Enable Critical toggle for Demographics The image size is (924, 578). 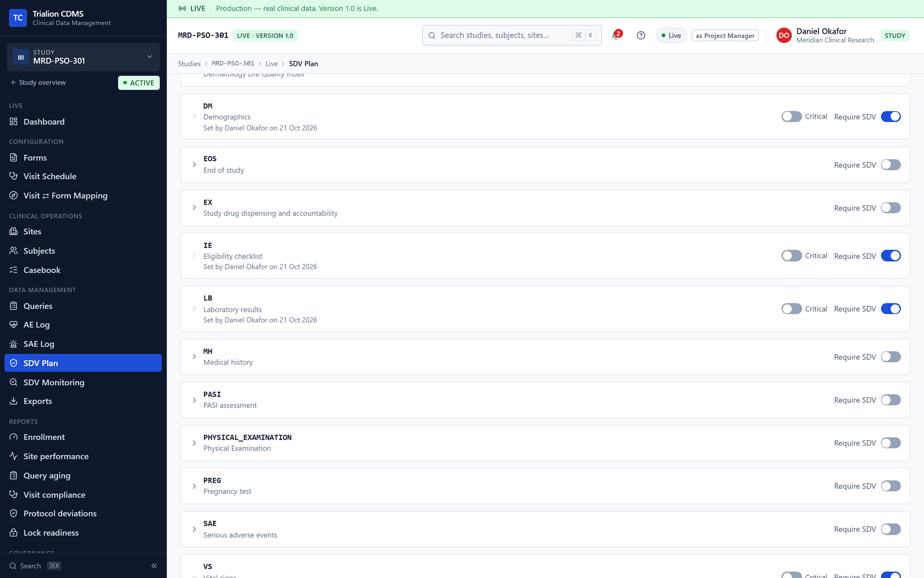791,117
